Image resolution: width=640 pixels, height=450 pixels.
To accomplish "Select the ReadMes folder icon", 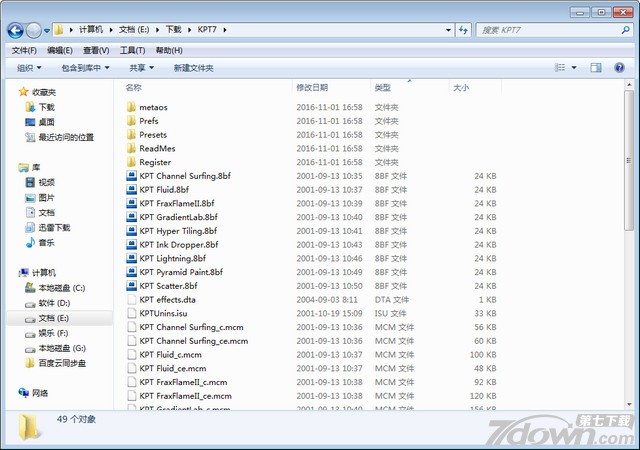I will coord(131,148).
